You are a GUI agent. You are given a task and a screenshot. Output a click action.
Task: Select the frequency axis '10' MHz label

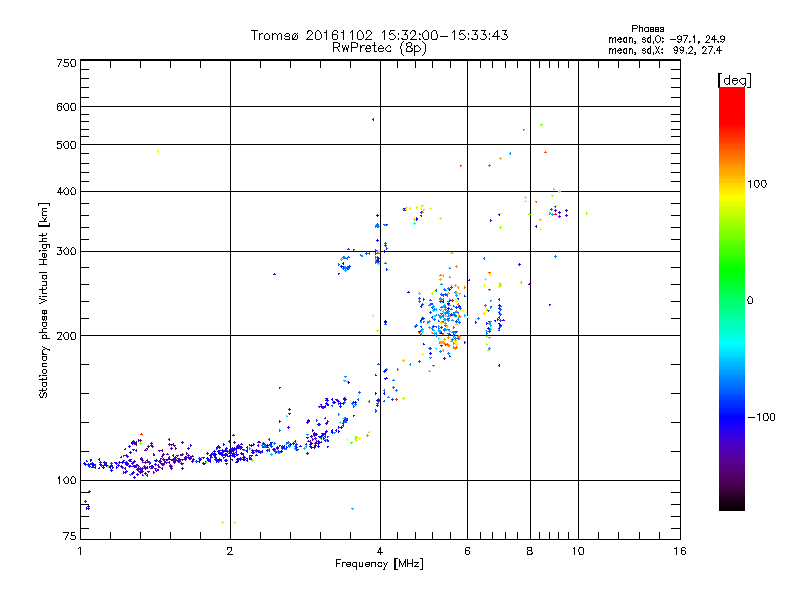pyautogui.click(x=578, y=551)
